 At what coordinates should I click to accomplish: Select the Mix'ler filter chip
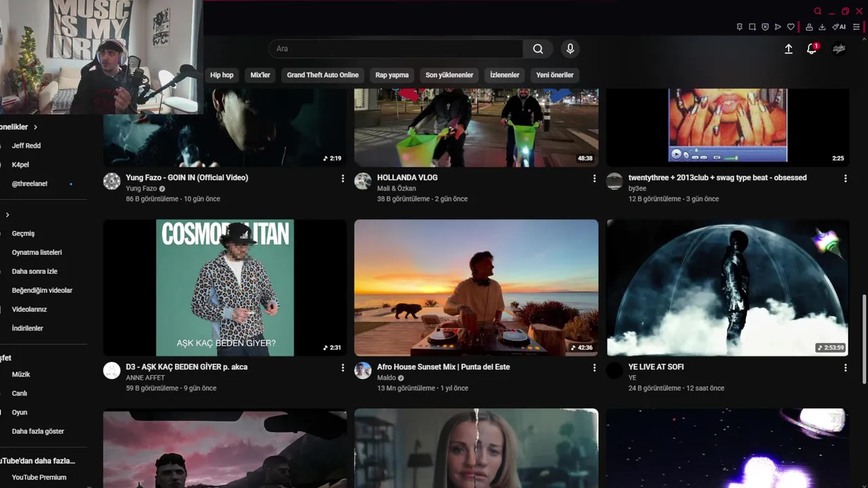click(260, 75)
